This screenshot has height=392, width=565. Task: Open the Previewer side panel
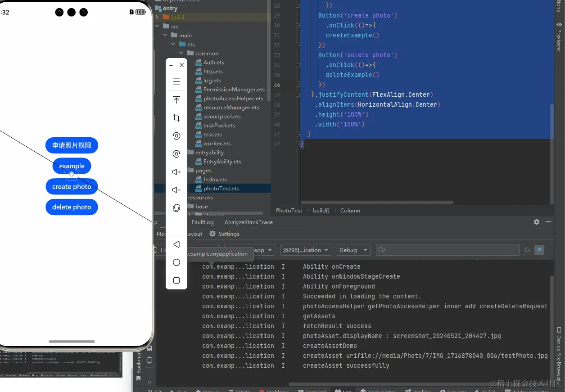pos(559,37)
